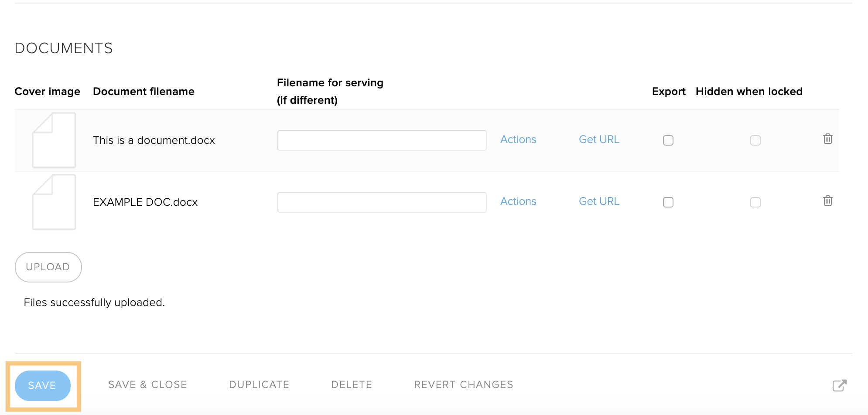Viewport: 868px width, 415px height.
Task: Click cover image placeholder for EXAMPLE DOC.docx
Action: (x=54, y=202)
